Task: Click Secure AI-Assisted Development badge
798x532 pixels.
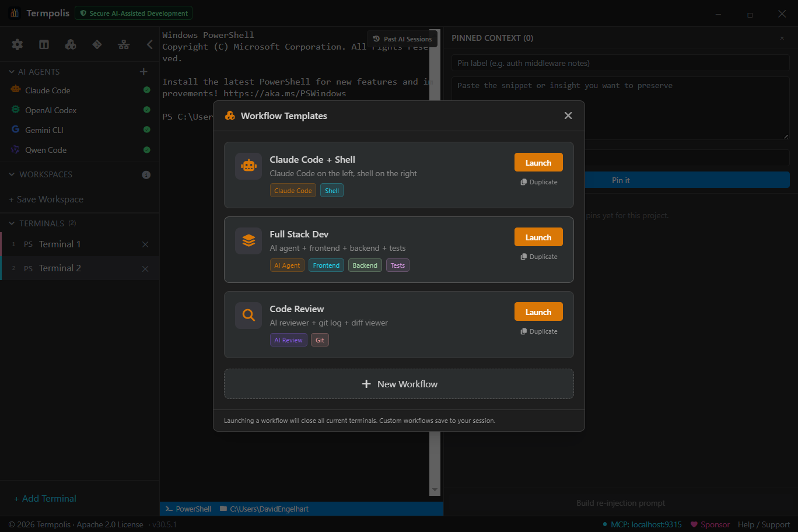Action: pos(134,13)
